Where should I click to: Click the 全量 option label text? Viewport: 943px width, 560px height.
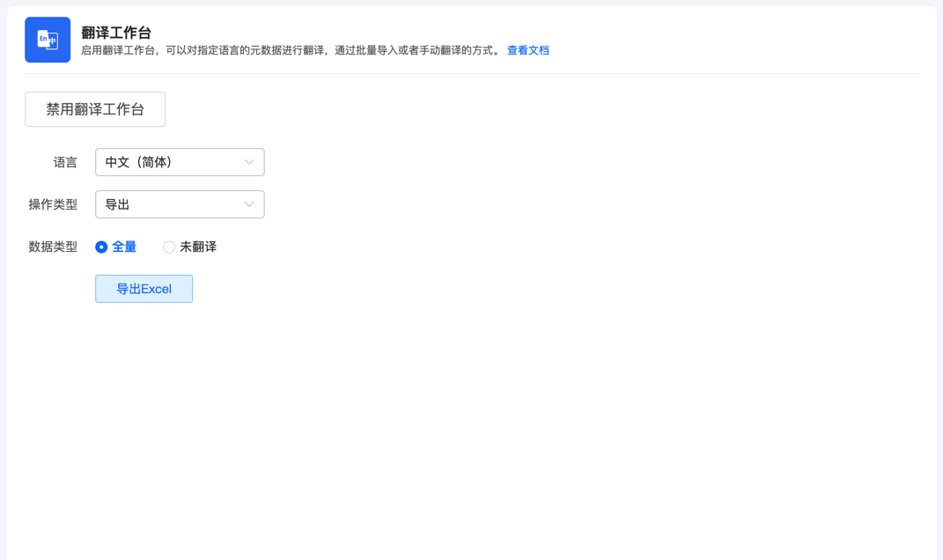coord(124,247)
